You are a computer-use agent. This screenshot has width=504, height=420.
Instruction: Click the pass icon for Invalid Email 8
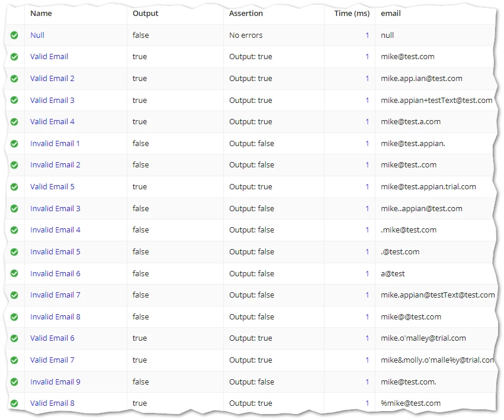[14, 317]
